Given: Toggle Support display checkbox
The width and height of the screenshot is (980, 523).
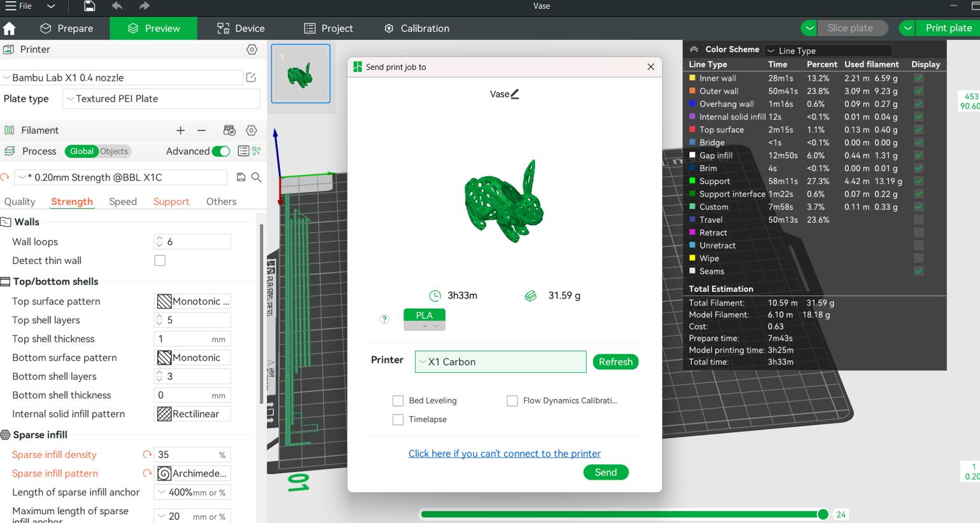Looking at the screenshot, I should [918, 181].
